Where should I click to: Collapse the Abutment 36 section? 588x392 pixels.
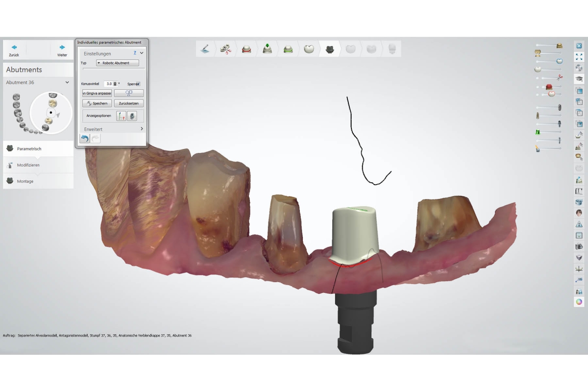click(67, 82)
